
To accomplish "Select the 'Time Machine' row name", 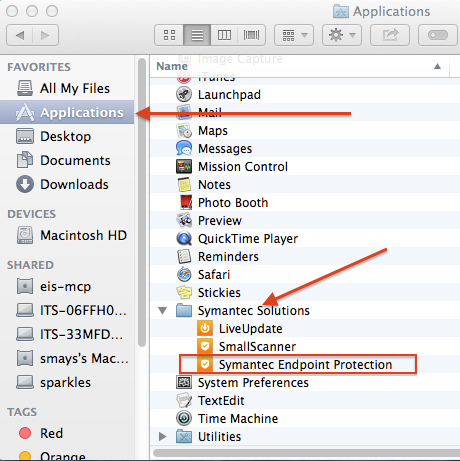I will (x=238, y=419).
